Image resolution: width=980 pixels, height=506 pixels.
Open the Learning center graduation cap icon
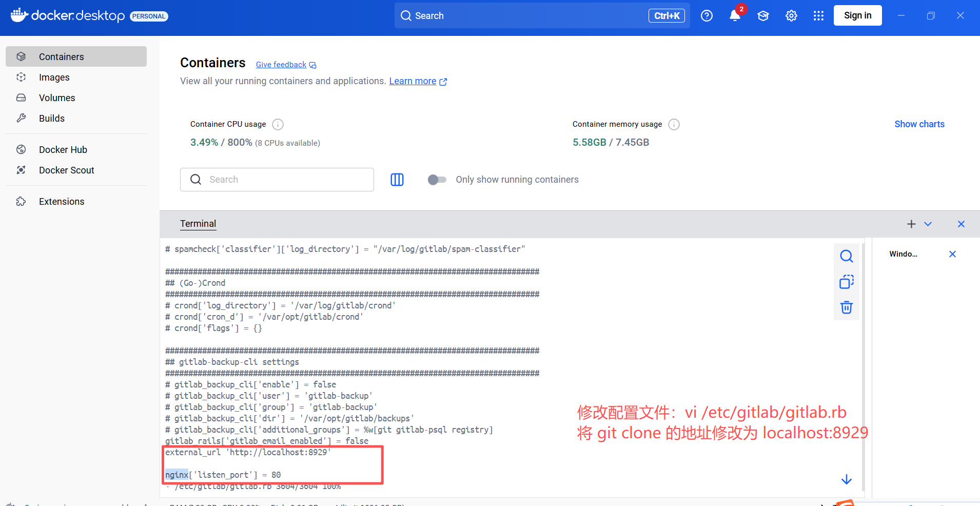point(763,16)
